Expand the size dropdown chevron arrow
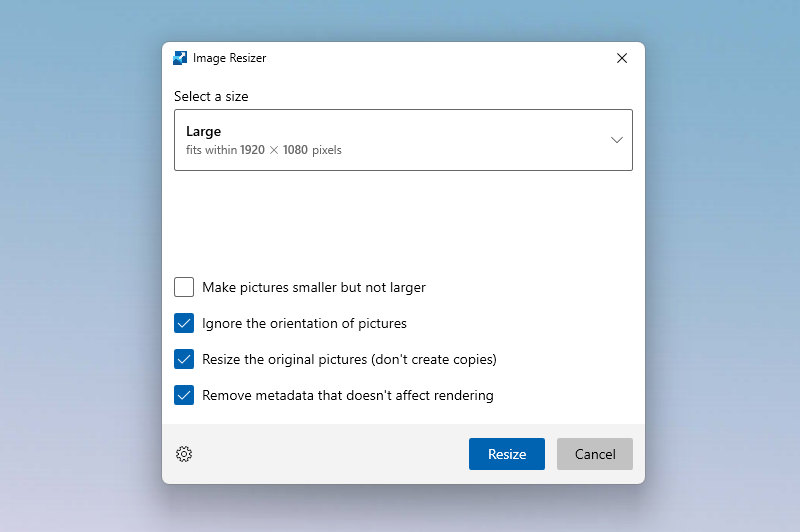This screenshot has height=532, width=800. click(x=617, y=140)
